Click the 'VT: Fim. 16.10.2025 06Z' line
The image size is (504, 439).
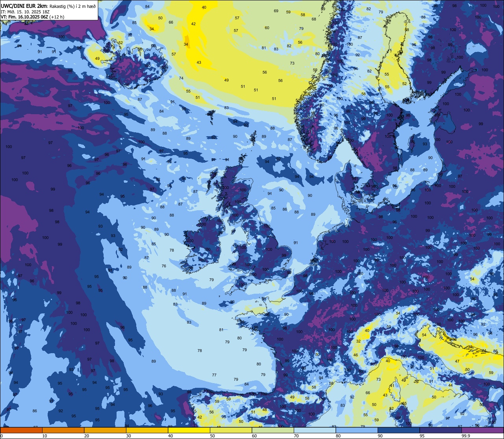pos(24,17)
